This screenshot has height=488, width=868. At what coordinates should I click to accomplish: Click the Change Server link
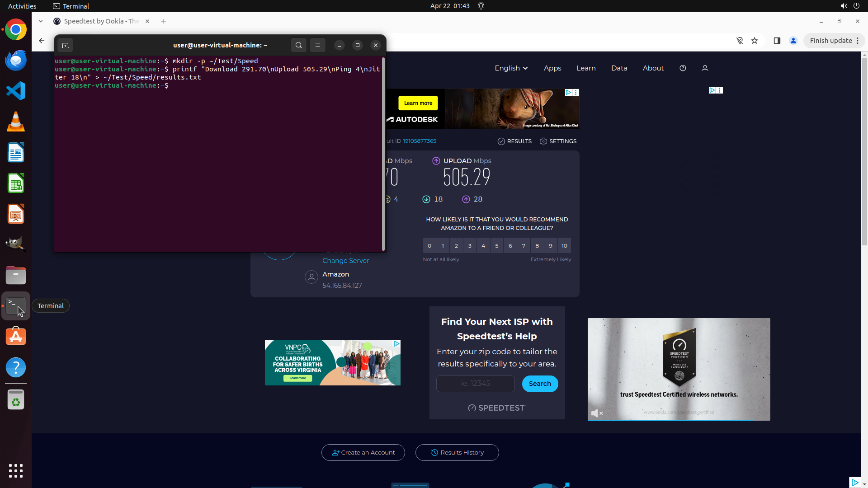345,261
